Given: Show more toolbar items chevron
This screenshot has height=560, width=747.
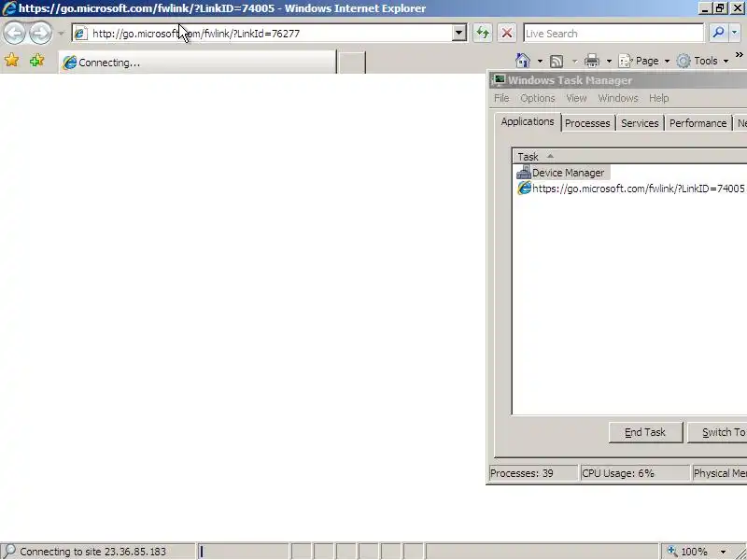Looking at the screenshot, I should tap(740, 55).
